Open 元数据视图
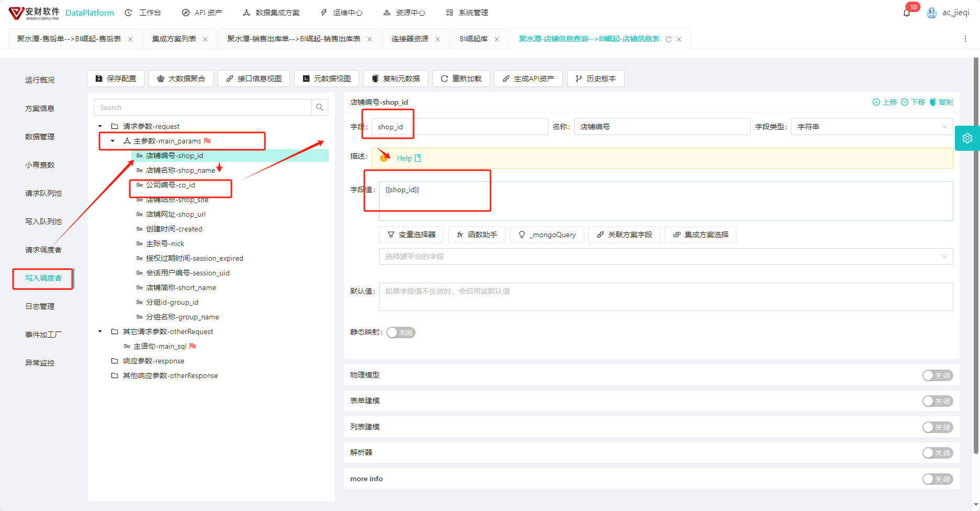The width and height of the screenshot is (980, 511). 327,79
